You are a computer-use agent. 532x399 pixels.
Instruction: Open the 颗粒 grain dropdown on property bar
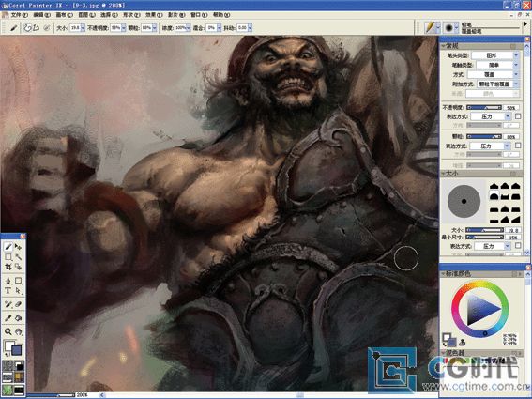155,28
